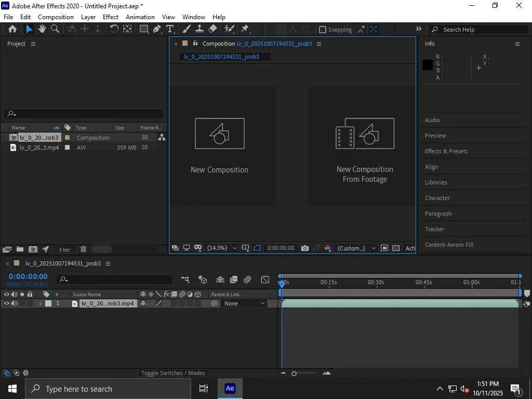Toggle the composition viewer lock icon

click(195, 44)
